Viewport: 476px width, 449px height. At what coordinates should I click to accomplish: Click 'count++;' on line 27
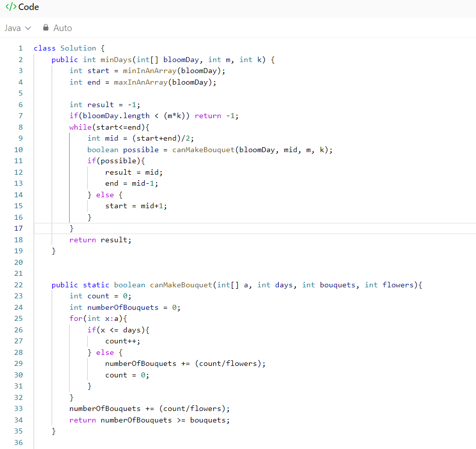123,341
